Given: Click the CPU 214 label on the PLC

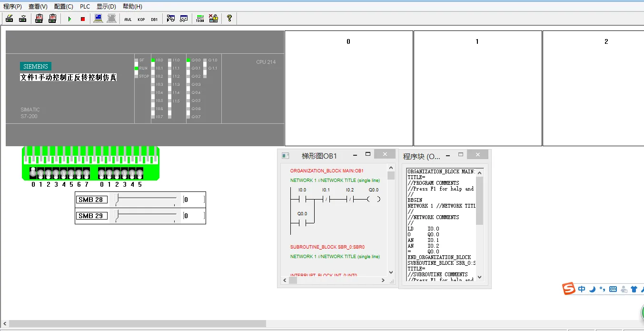Looking at the screenshot, I should coord(266,62).
